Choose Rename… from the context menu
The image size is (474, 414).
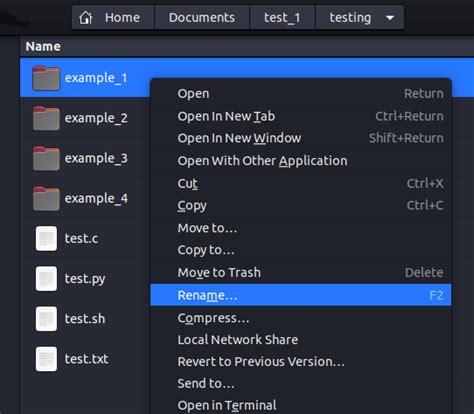301,295
